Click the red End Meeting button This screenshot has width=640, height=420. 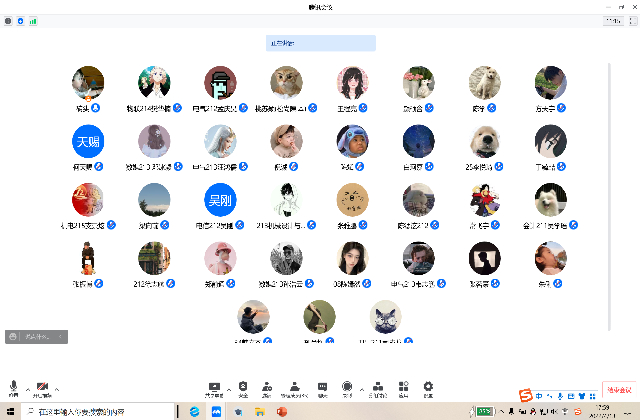619,390
